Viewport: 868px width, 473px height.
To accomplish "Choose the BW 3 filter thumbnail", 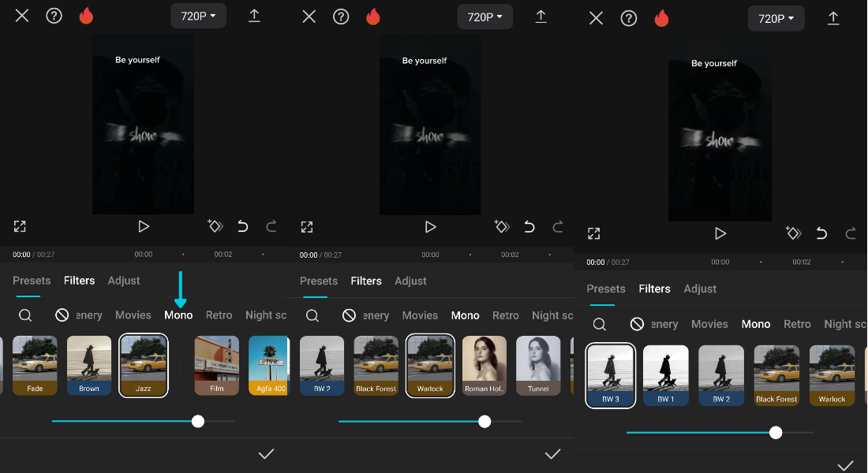I will click(x=611, y=375).
